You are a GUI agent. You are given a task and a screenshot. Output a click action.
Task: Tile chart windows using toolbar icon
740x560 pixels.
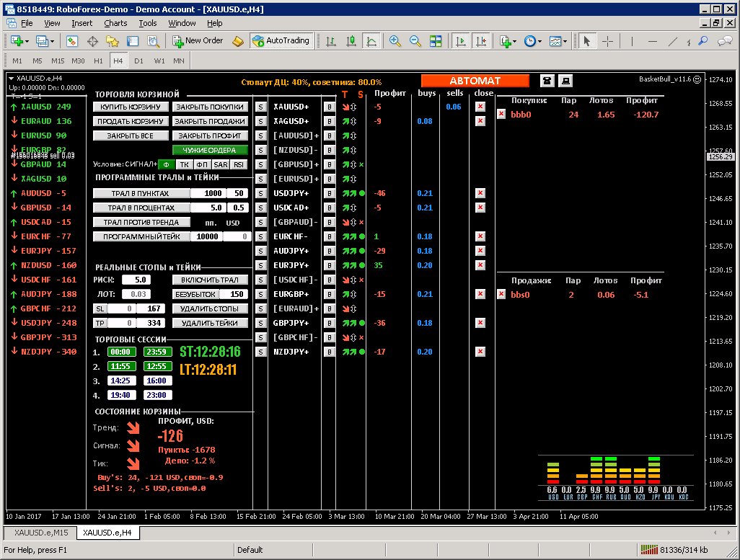(x=435, y=41)
